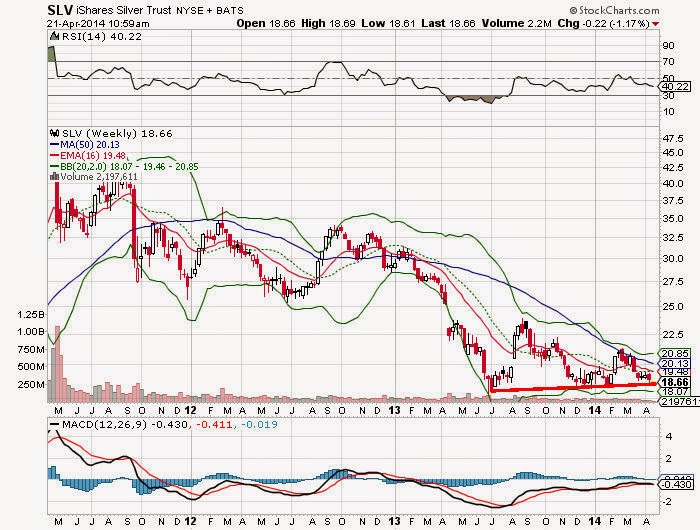
Task: Click the bold 18.66 last price label
Action: click(675, 382)
